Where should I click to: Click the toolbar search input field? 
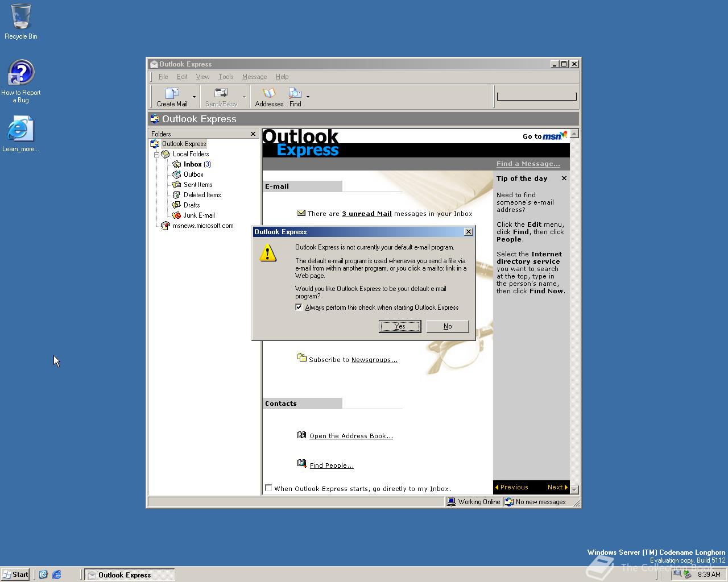pos(536,97)
